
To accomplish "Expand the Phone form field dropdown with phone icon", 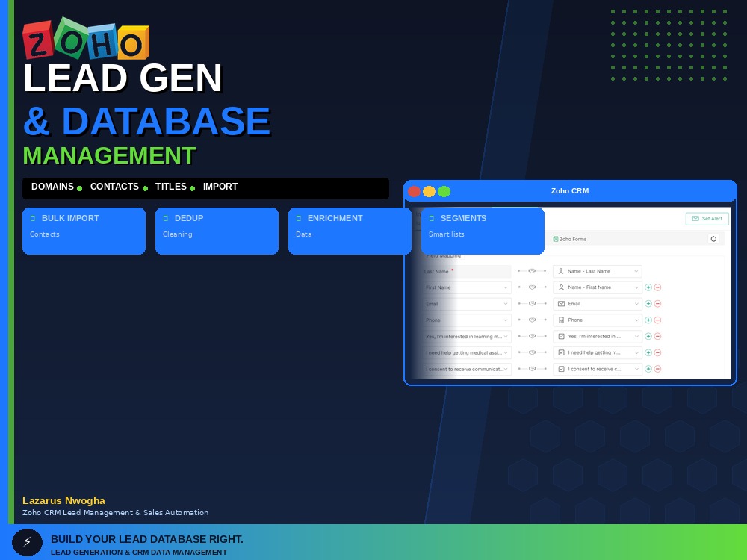I will tap(598, 320).
